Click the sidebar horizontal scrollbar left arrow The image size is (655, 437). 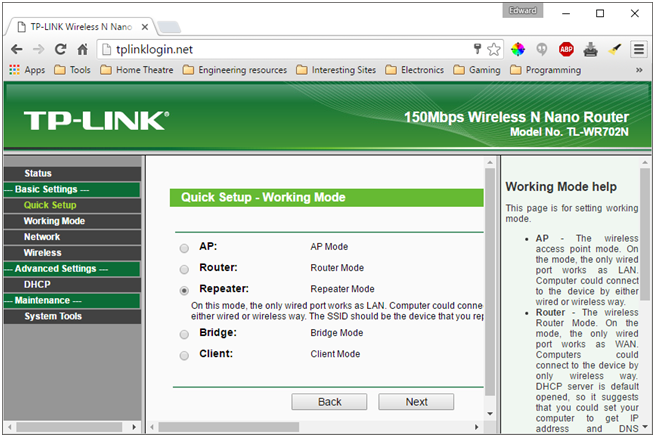10,427
